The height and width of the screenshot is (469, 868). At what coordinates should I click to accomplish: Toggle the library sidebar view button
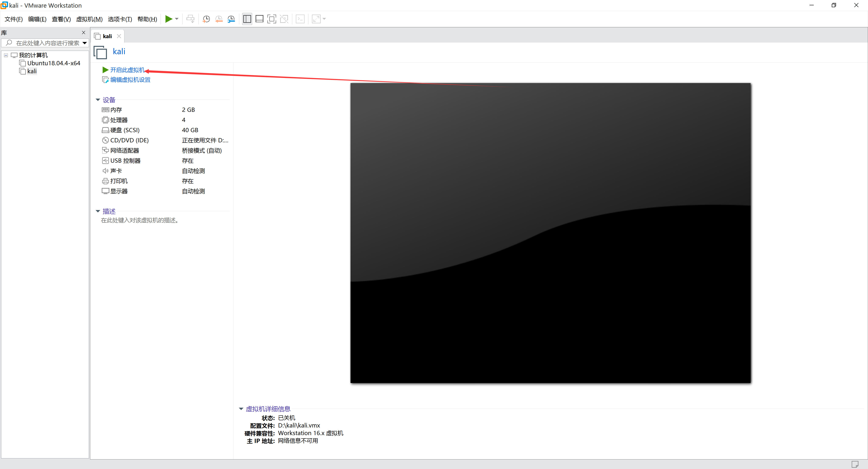(x=247, y=19)
